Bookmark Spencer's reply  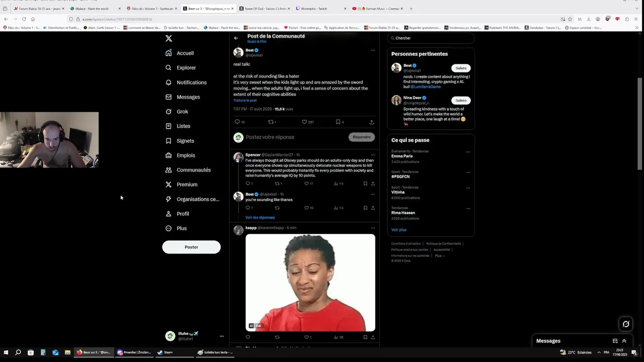click(x=365, y=184)
